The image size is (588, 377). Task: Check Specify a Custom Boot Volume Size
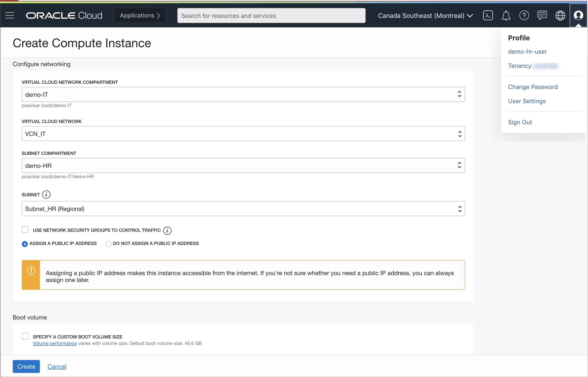[25, 336]
